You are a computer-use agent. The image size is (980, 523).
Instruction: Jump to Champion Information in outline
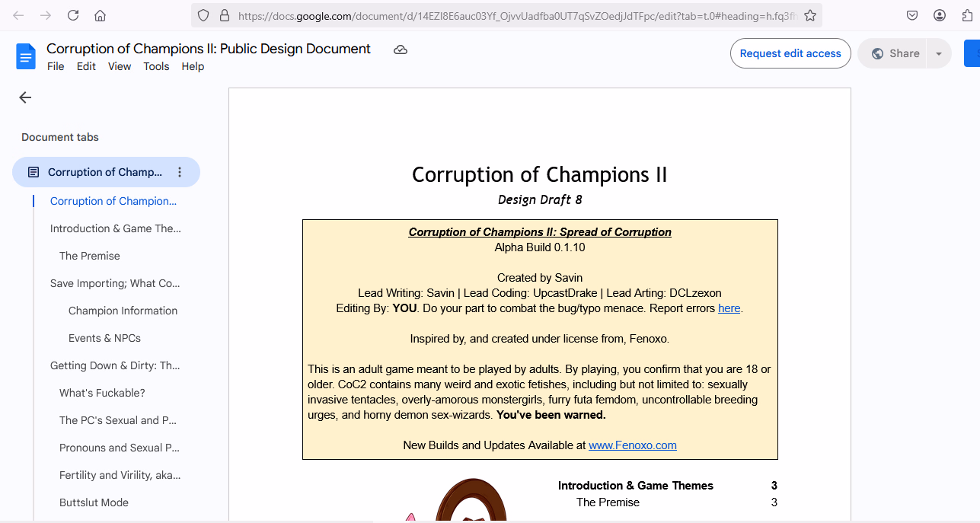pos(123,311)
